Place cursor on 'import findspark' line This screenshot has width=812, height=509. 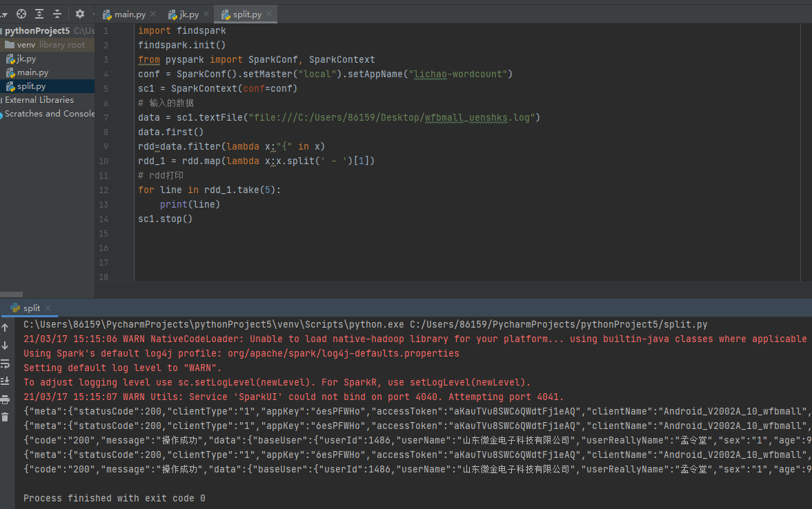coord(181,31)
